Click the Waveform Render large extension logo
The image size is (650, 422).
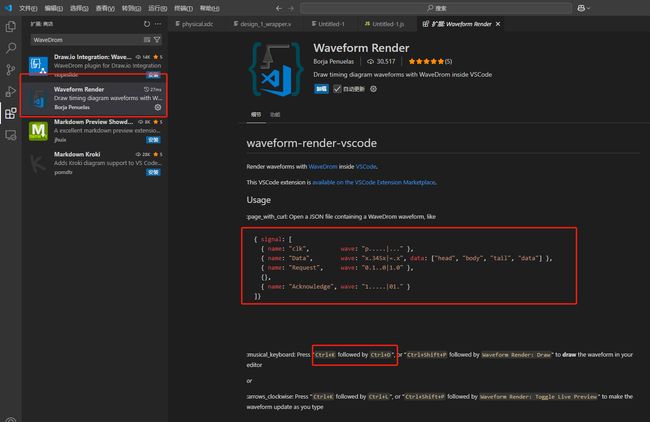click(x=276, y=69)
